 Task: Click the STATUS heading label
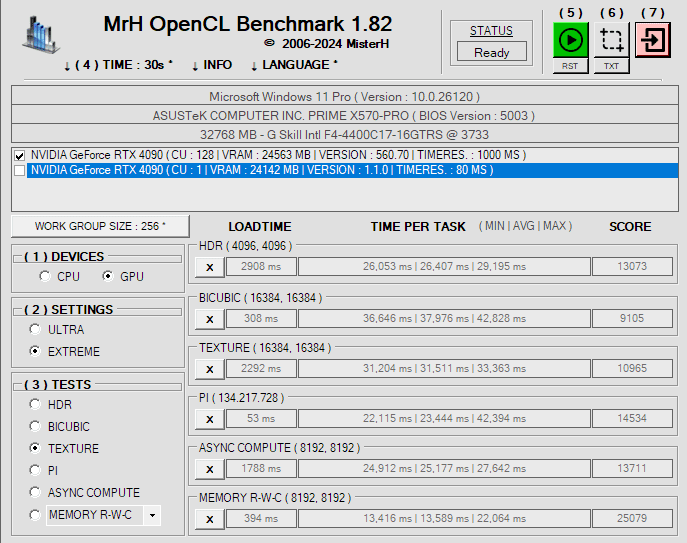(491, 31)
